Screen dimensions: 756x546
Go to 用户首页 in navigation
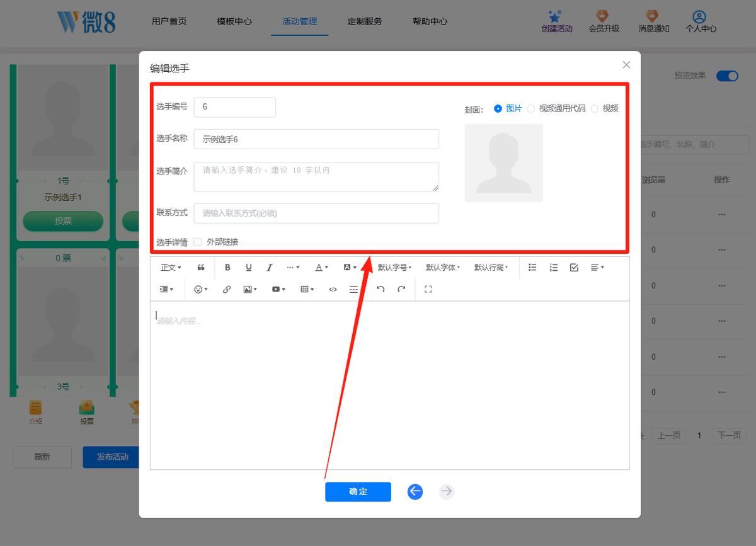click(169, 21)
